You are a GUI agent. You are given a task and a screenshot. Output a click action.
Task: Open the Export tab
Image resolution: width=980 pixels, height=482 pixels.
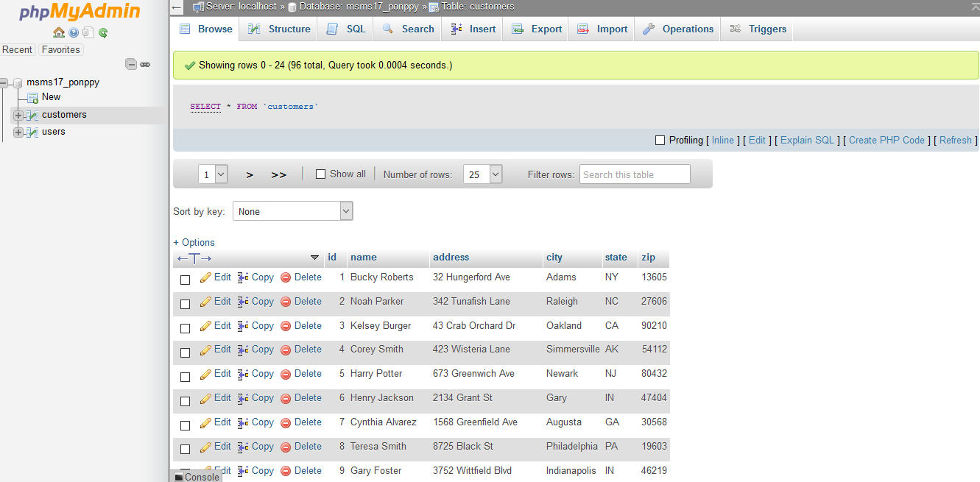click(537, 29)
